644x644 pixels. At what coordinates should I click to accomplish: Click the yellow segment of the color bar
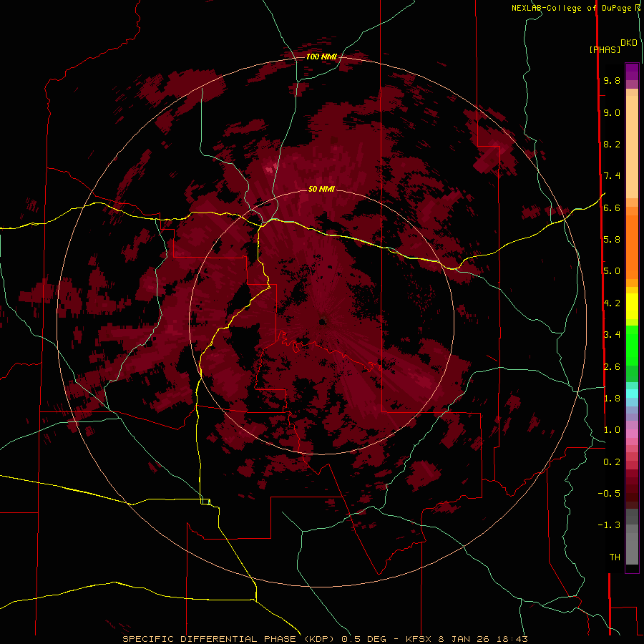(x=632, y=306)
